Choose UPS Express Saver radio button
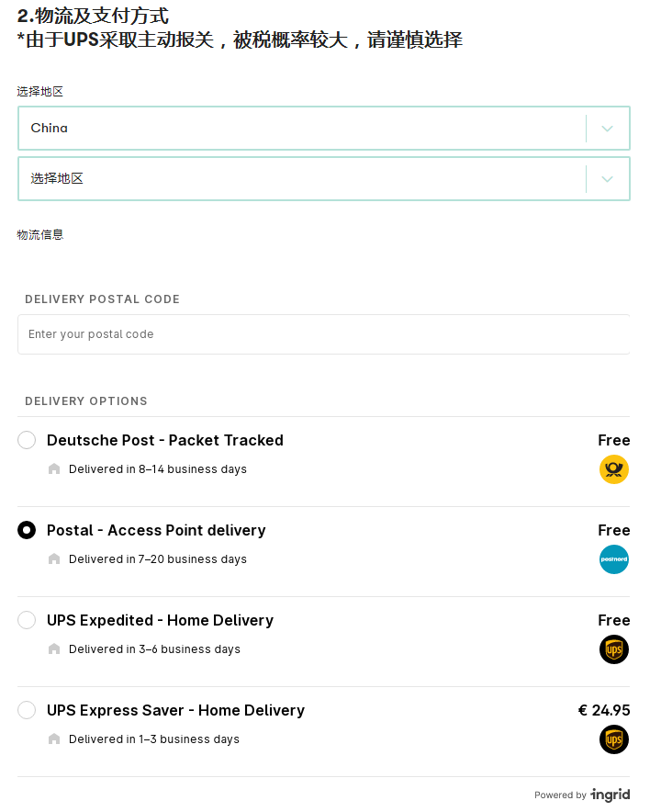Viewport: 661px width, 812px height. tap(27, 710)
